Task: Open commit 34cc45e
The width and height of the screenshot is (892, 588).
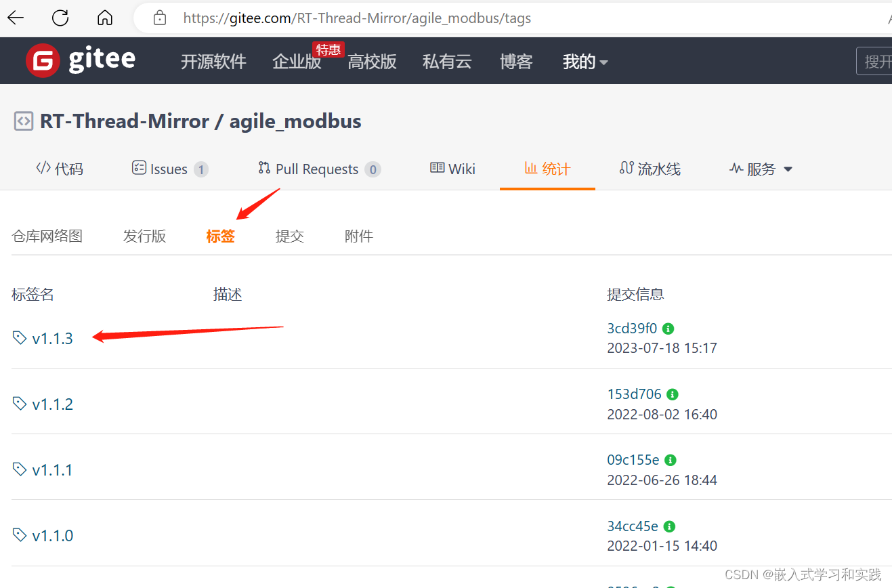Action: pos(633,526)
